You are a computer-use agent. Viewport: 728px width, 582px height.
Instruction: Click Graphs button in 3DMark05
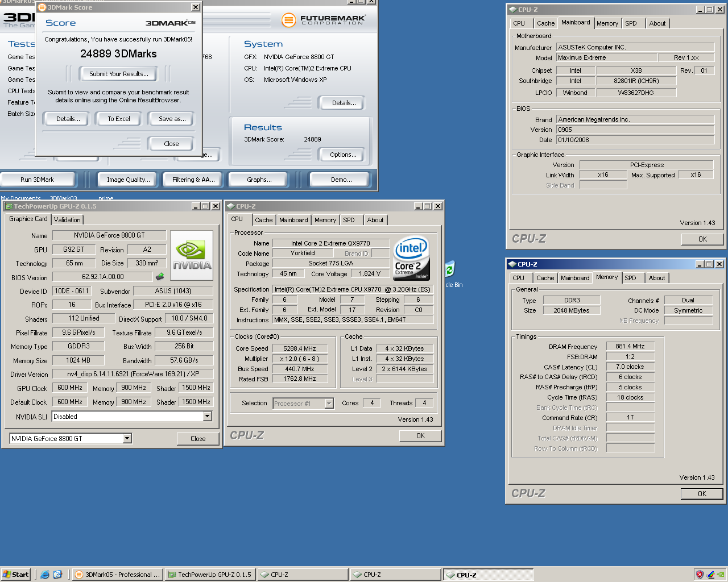[259, 180]
